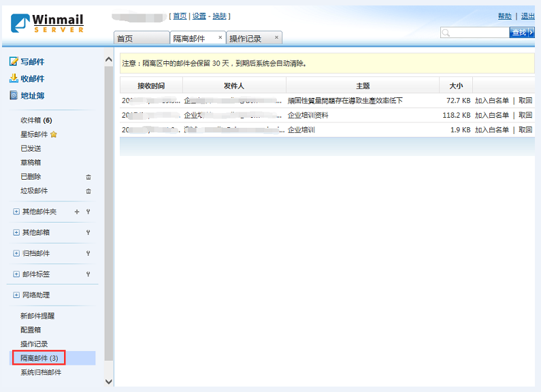Click the arrow next to the 查找 button
This screenshot has width=541, height=392.
tap(531, 33)
